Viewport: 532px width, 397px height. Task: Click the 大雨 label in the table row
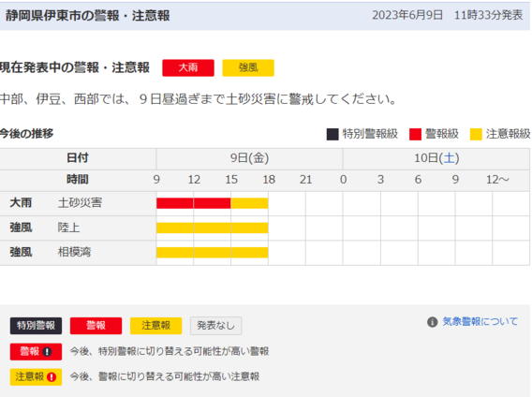(21, 203)
